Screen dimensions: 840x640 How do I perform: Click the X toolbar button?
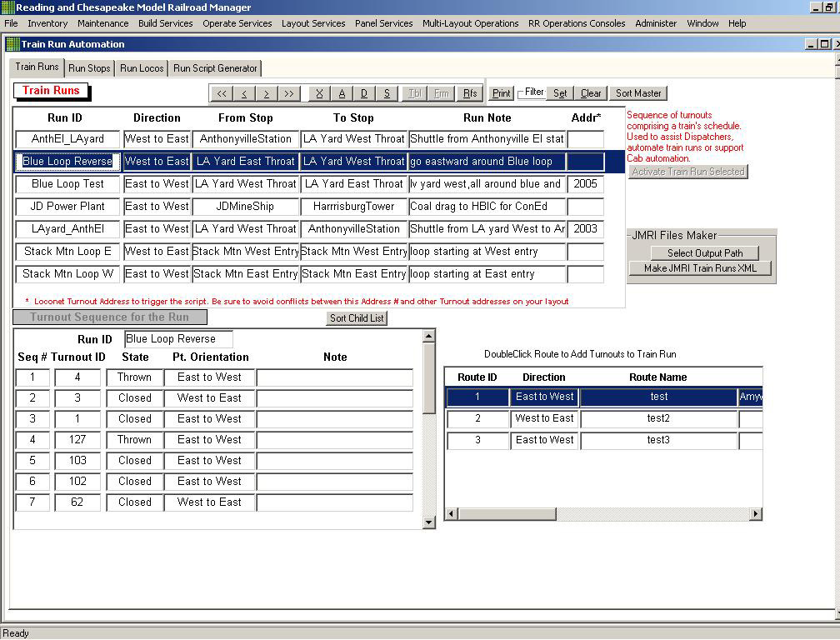pos(319,93)
